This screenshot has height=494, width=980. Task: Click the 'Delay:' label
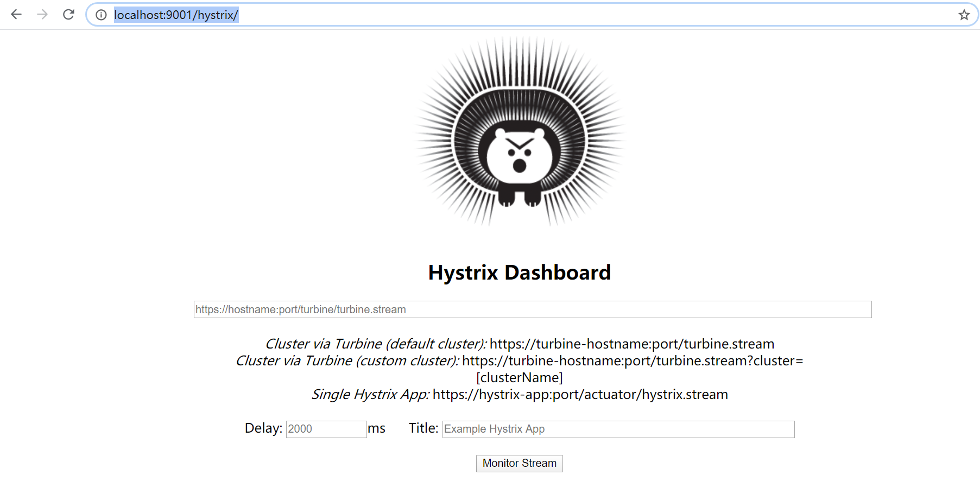pos(263,428)
